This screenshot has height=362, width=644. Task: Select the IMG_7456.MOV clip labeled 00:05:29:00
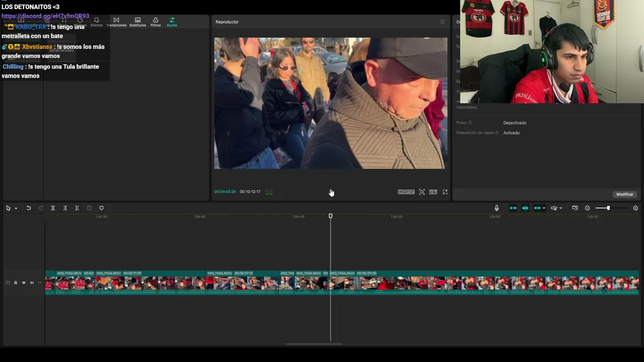click(x=484, y=283)
